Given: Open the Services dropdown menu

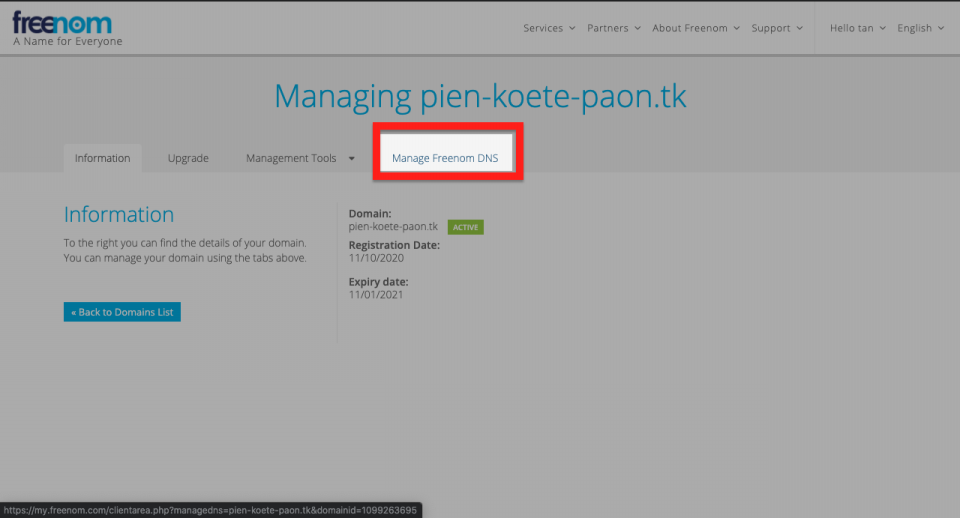Looking at the screenshot, I should click(549, 28).
